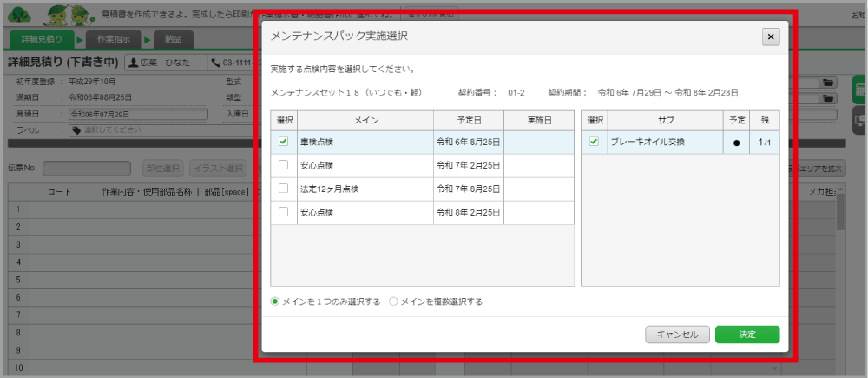
Task: Select row number 1 in background table
Action: 19,209
